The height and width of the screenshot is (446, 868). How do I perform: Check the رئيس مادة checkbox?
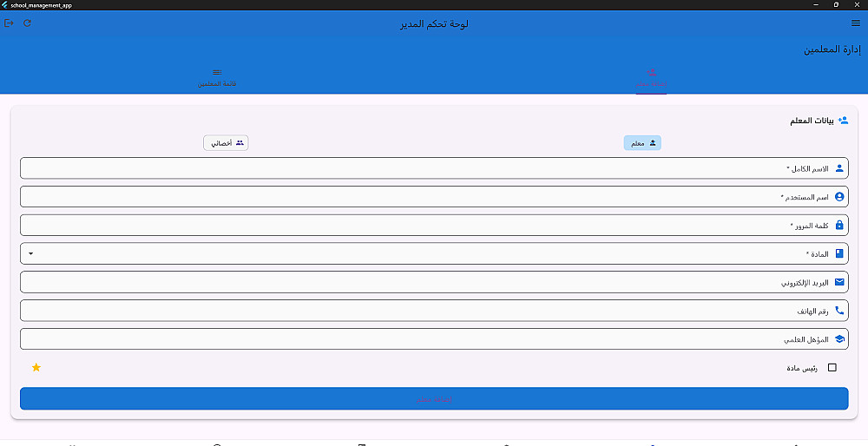832,367
